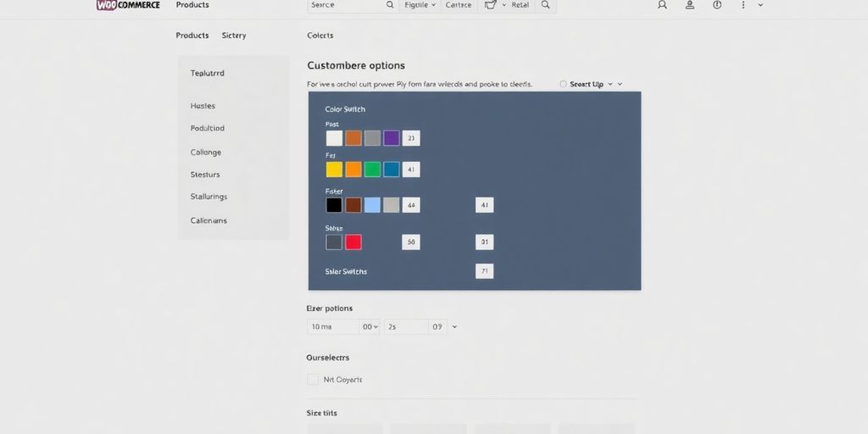868x434 pixels.
Task: Pick the dark charcoal swatch beside red
Action: 334,242
